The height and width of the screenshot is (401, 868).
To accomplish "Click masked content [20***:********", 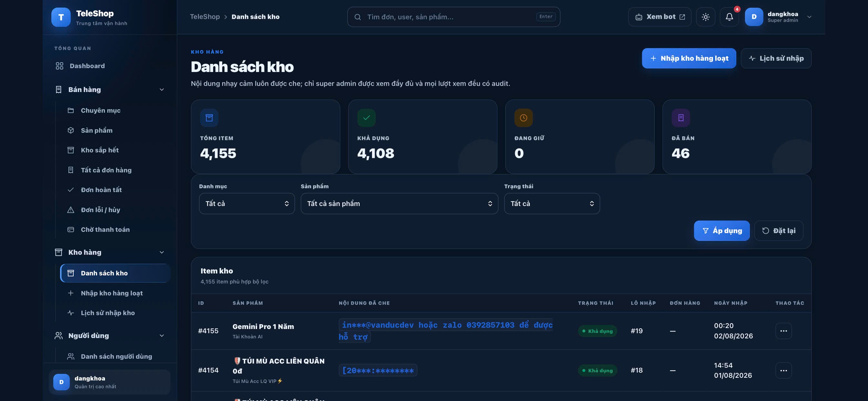I will (x=378, y=370).
